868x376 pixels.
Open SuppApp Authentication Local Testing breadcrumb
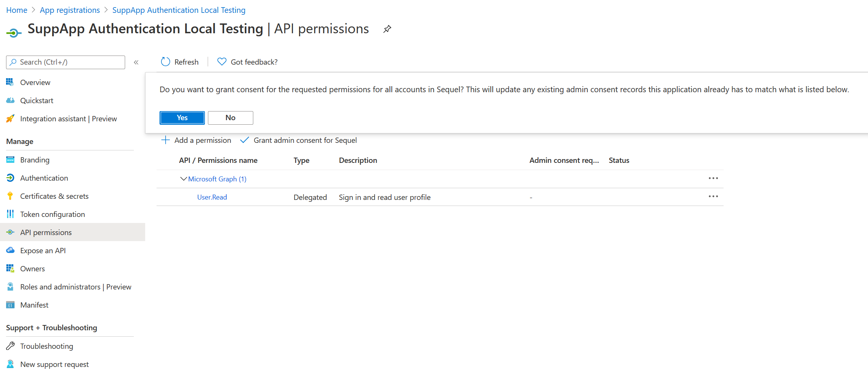(179, 10)
